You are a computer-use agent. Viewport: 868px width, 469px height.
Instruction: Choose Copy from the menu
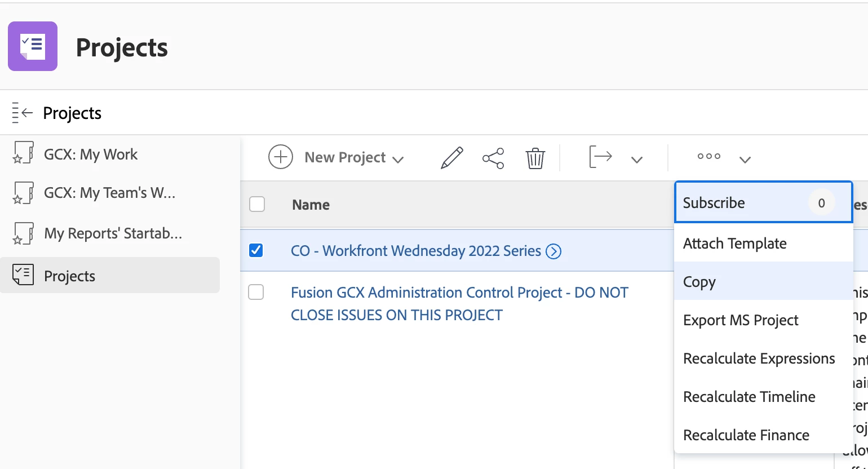click(x=764, y=281)
